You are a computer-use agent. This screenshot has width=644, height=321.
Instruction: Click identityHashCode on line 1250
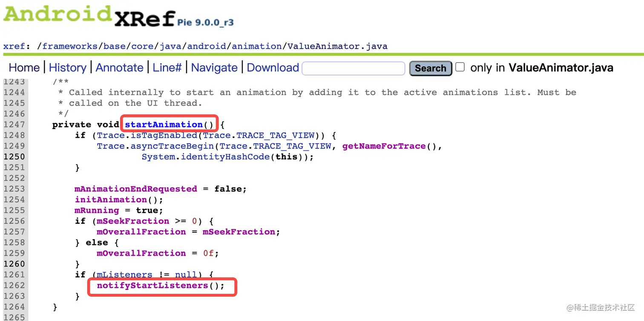[225, 157]
